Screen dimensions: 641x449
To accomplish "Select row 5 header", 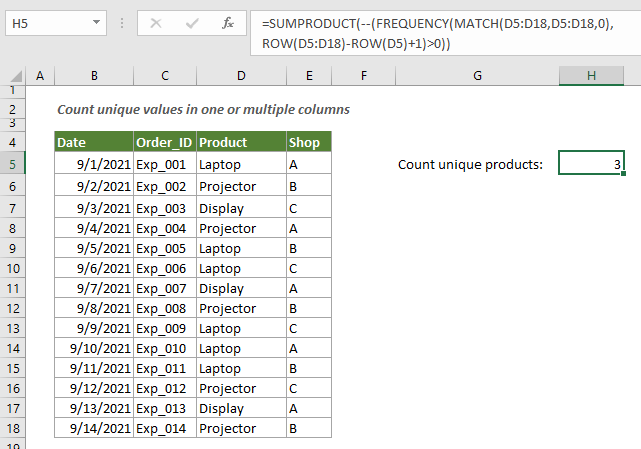I will click(14, 165).
